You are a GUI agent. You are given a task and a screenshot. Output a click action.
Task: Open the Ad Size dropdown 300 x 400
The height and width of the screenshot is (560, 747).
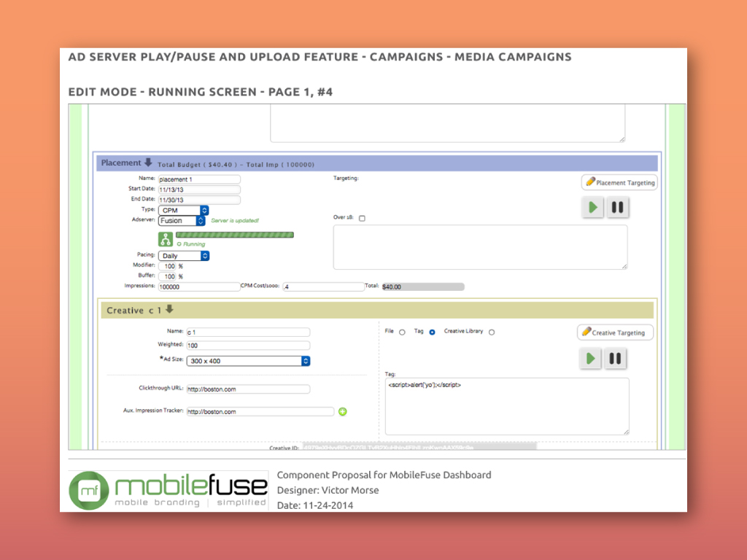[248, 361]
